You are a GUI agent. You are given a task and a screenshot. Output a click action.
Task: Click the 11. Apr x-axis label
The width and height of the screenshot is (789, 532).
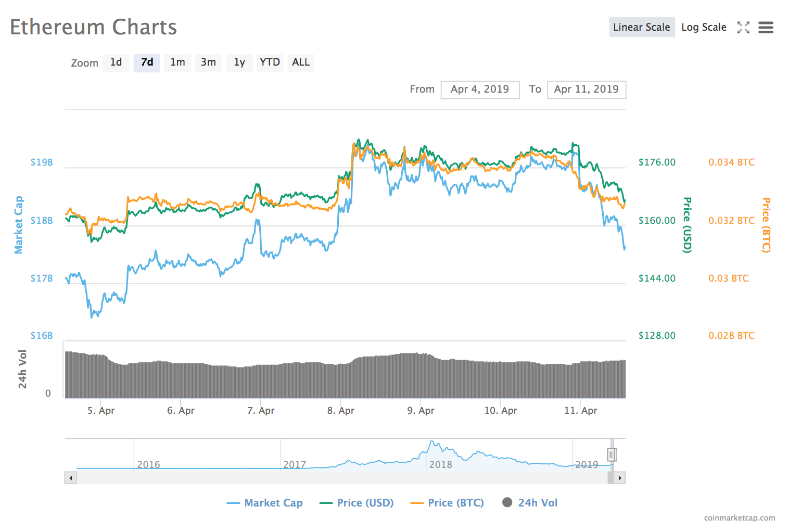[581, 411]
